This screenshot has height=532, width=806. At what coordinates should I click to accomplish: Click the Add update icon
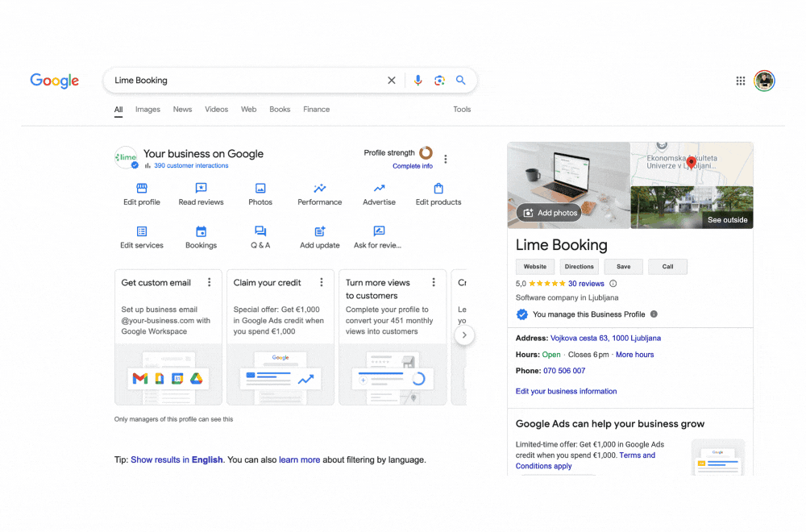pyautogui.click(x=320, y=231)
